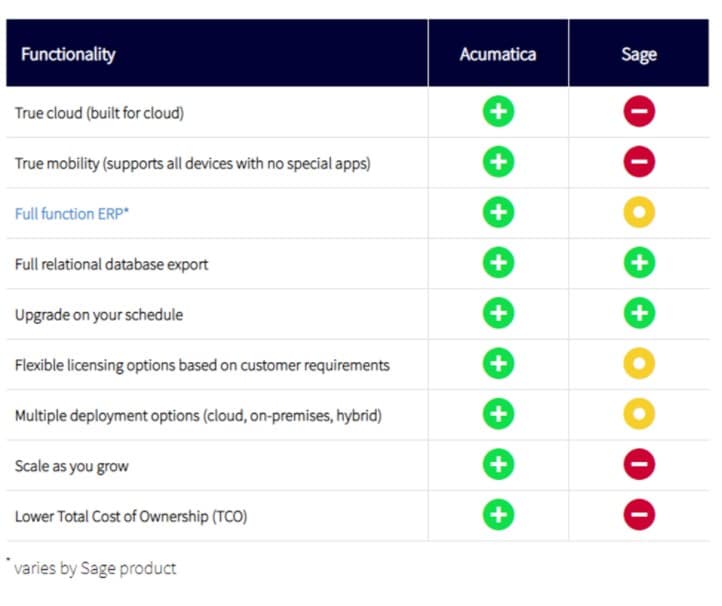This screenshot has height=606, width=722.
Task: Click the Full relational database export label
Action: 111,264
